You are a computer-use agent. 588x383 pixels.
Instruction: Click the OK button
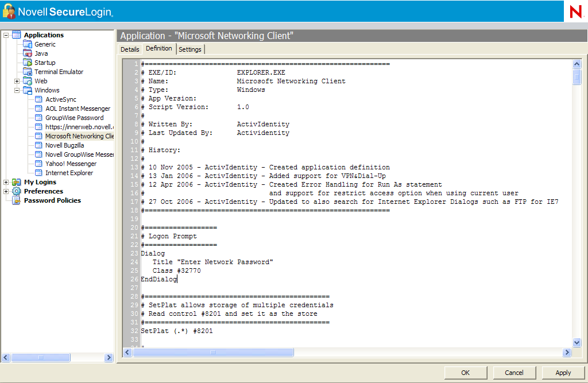(x=465, y=373)
